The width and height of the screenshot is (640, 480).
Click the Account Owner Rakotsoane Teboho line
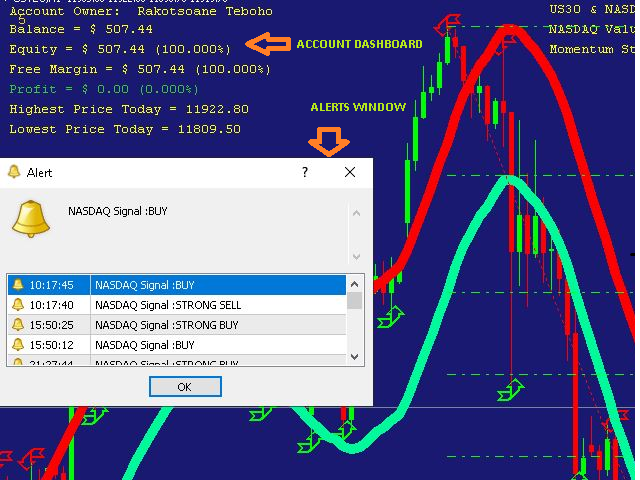click(141, 11)
